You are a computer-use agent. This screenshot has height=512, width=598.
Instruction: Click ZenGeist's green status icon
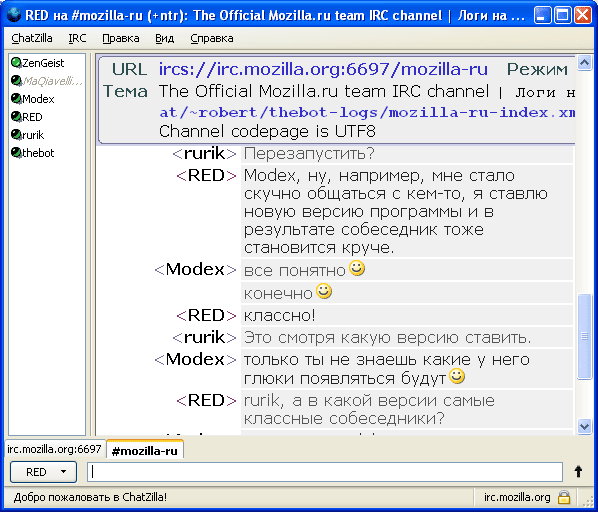16,63
